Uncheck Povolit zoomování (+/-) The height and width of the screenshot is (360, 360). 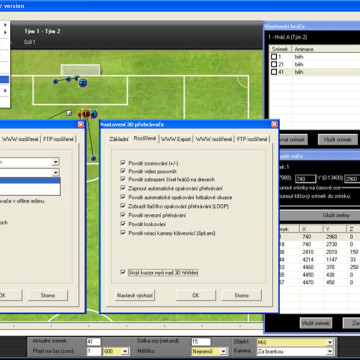[123, 163]
